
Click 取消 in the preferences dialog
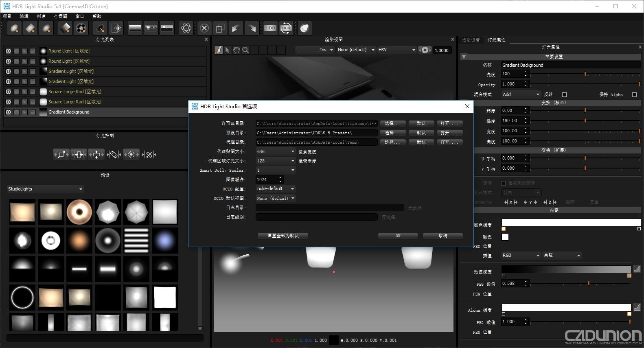point(442,236)
